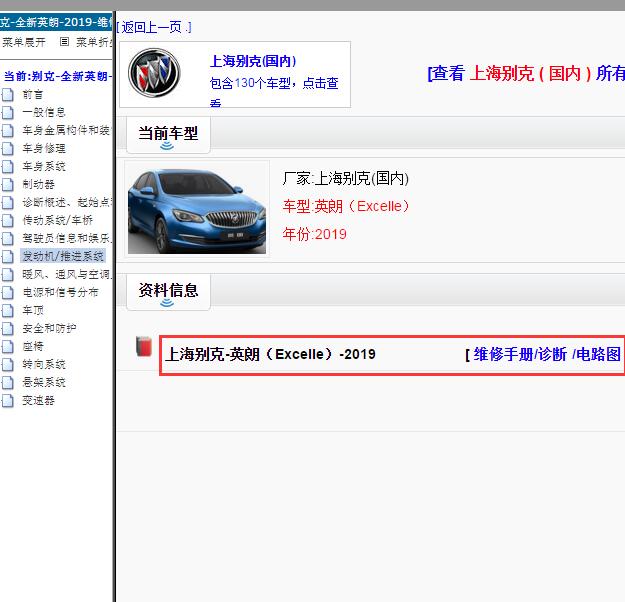Viewport: 625px width, 602px height.
Task: Open the 前言 chapter
Action: coord(33,94)
